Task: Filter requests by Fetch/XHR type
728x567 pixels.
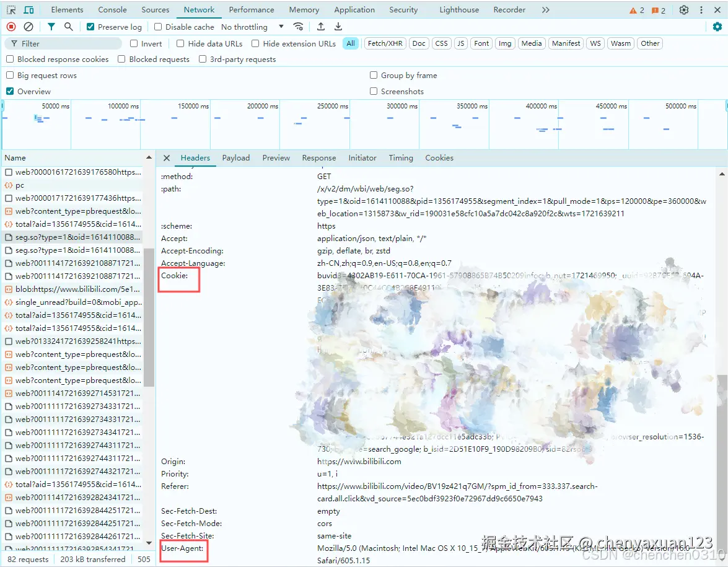Action: pos(385,43)
